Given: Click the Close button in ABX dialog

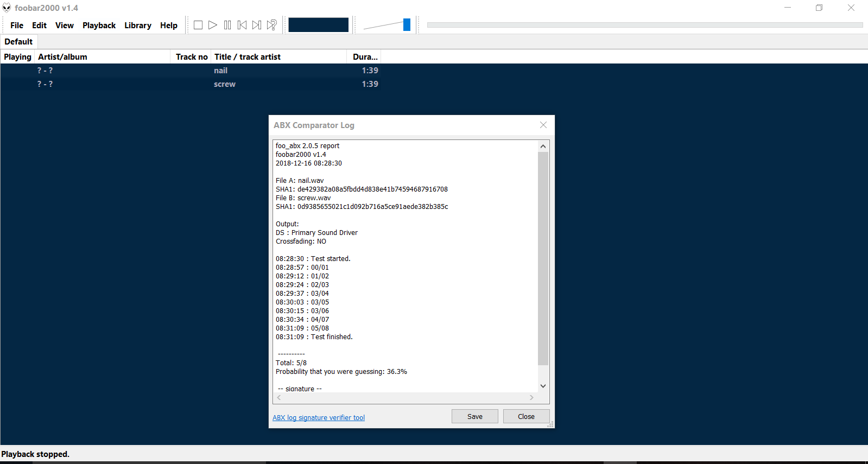Looking at the screenshot, I should (526, 416).
